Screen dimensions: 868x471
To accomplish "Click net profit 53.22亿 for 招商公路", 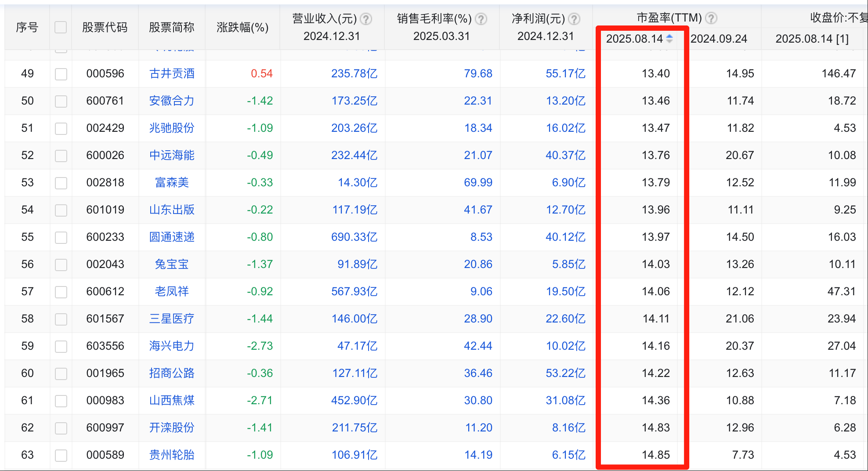I will pyautogui.click(x=566, y=373).
